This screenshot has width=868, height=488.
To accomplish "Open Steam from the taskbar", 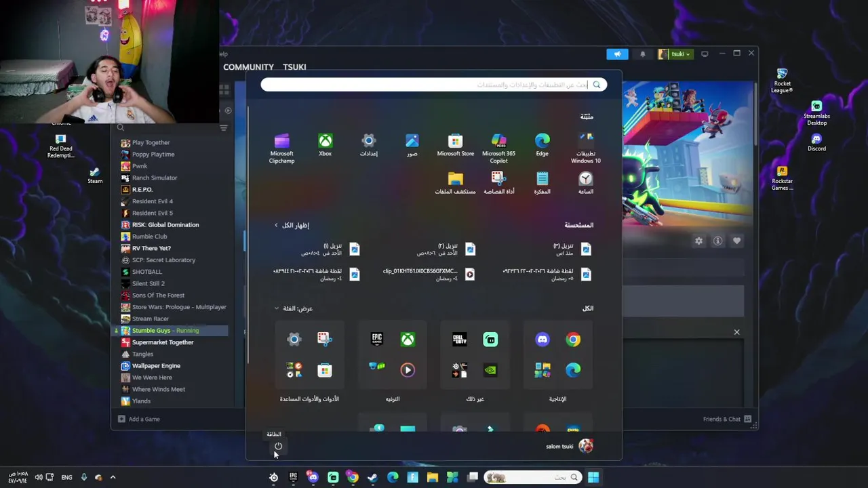I will coord(372,477).
